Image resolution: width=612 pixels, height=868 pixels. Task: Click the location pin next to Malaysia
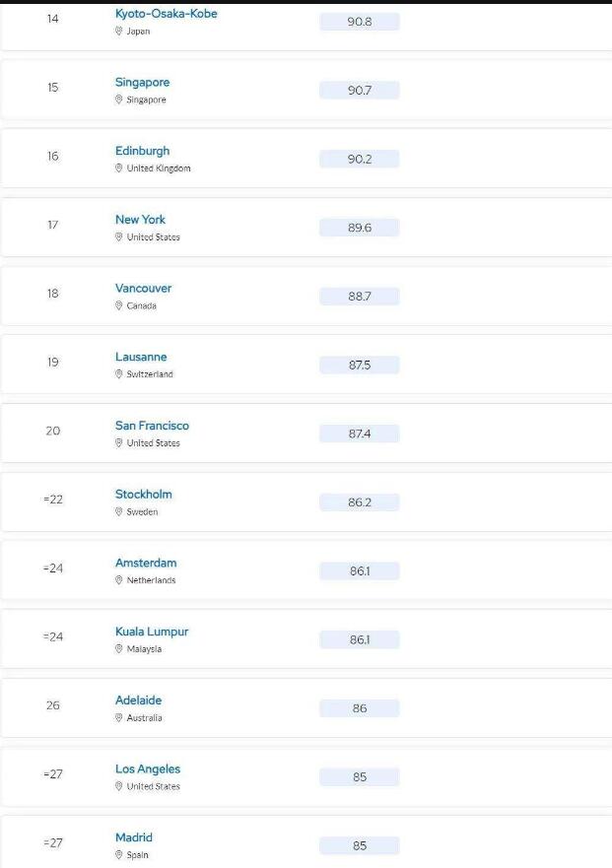point(118,649)
